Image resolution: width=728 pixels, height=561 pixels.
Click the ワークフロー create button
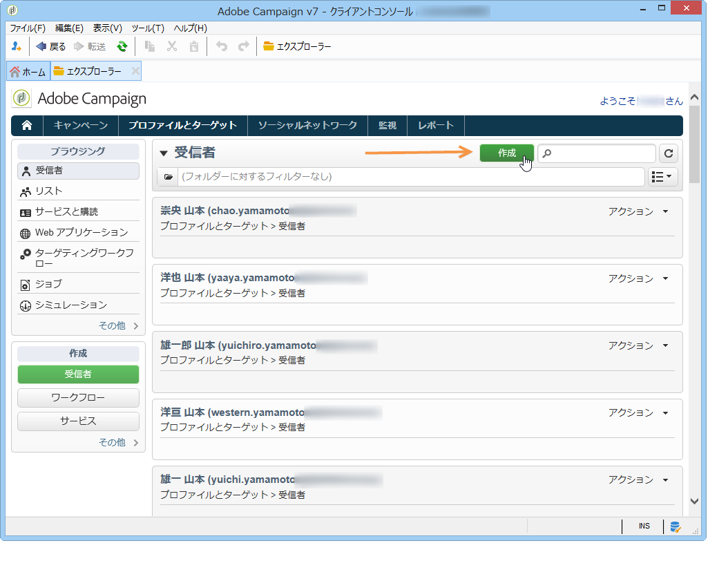coord(78,397)
